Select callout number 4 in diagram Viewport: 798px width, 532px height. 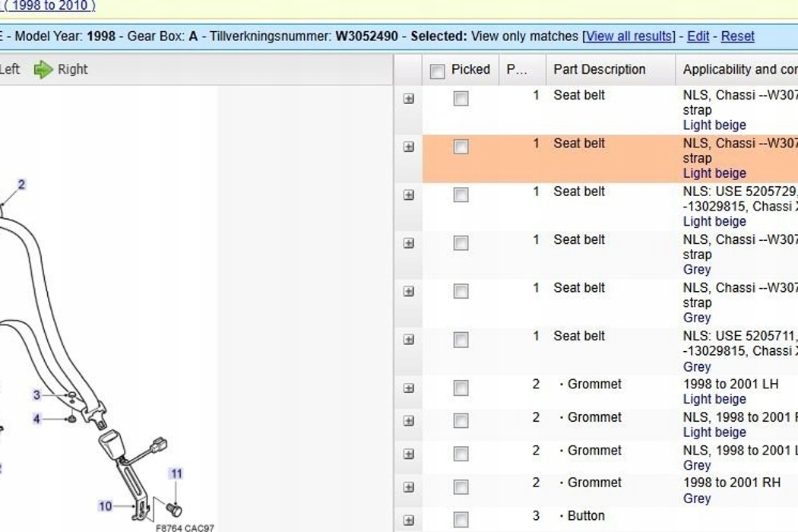pos(36,419)
